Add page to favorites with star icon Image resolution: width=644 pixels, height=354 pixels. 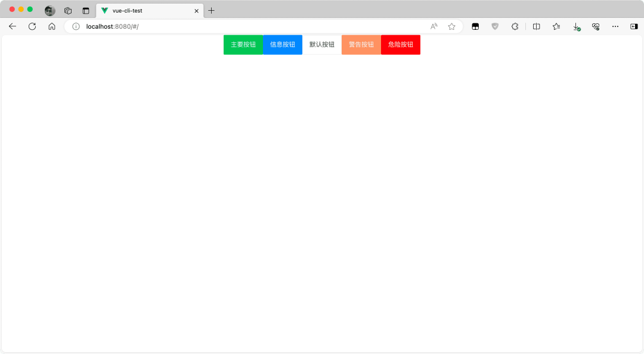tap(452, 26)
